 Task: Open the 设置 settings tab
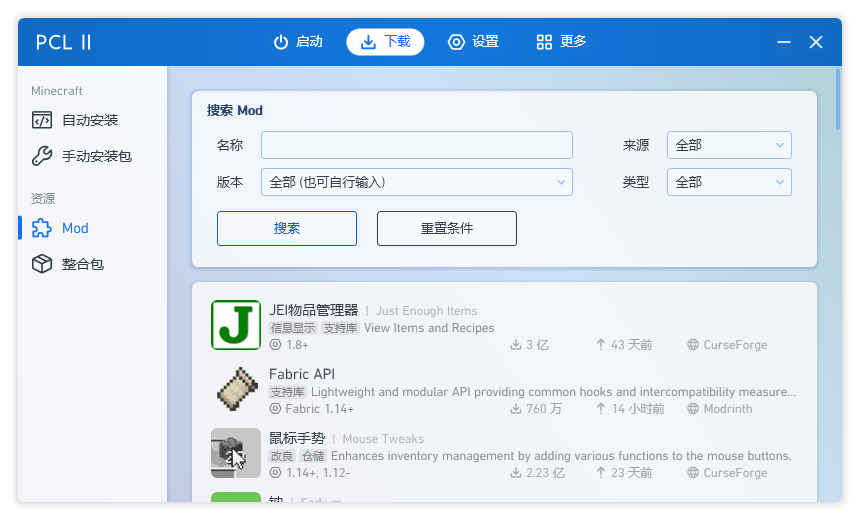coord(473,42)
